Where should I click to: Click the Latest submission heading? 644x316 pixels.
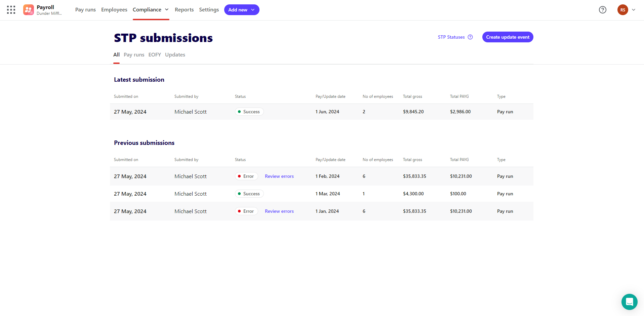[x=139, y=80]
